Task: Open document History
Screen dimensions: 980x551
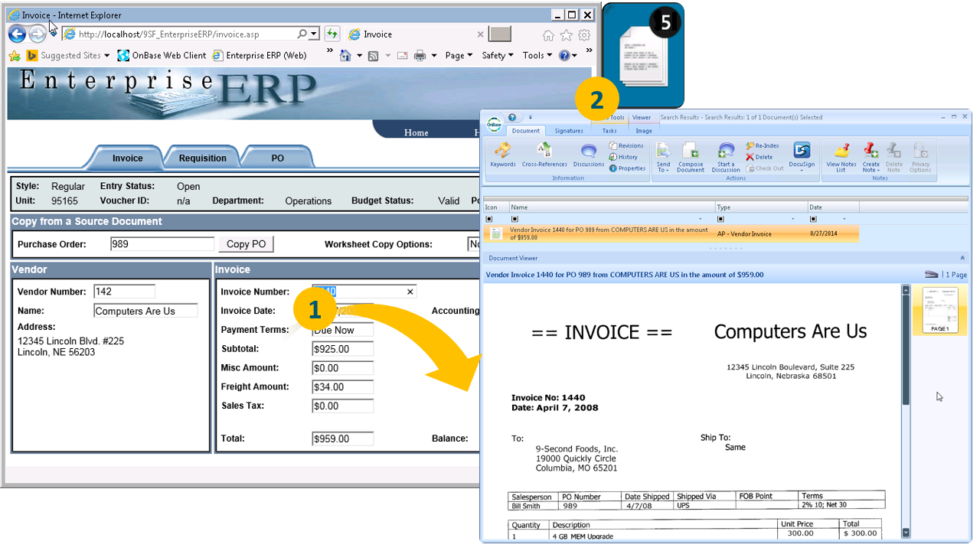Action: pos(623,157)
